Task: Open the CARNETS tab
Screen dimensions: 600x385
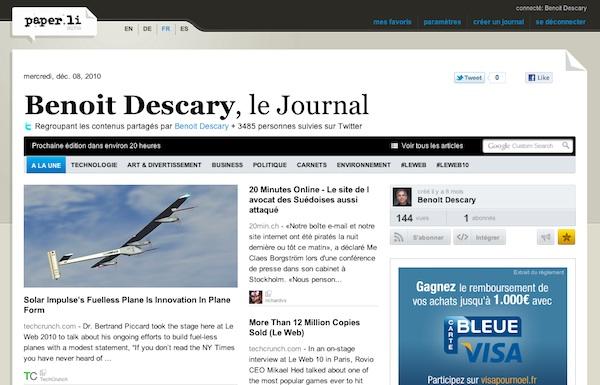Action: (312, 165)
